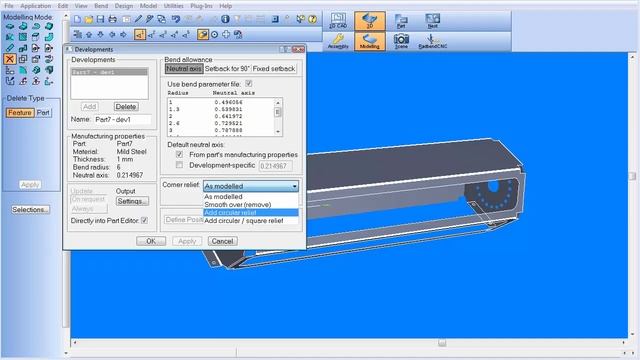Screen dimensions: 640x360
Task: Open output Settings button
Action: [132, 201]
